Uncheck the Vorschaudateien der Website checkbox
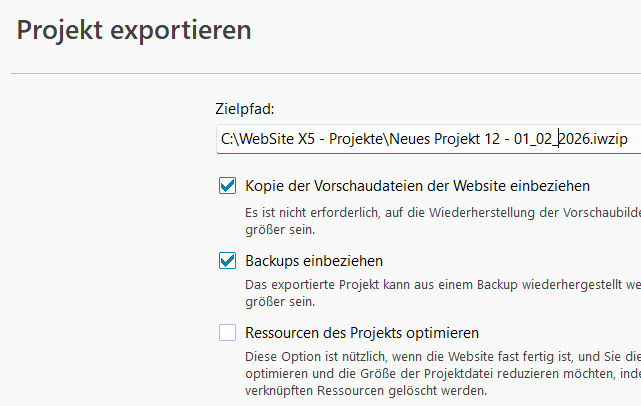The height and width of the screenshot is (406, 641). (x=227, y=186)
